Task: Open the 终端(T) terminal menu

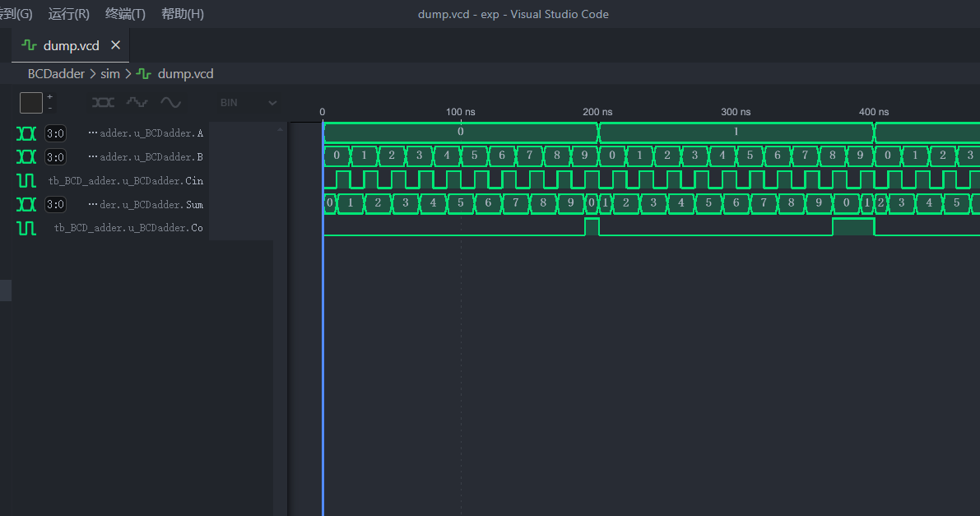Action: click(x=125, y=14)
